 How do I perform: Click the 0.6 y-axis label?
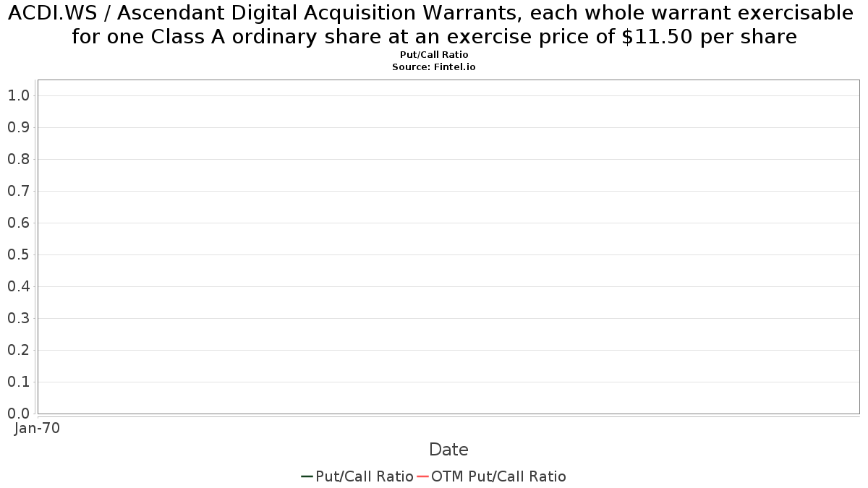click(18, 223)
